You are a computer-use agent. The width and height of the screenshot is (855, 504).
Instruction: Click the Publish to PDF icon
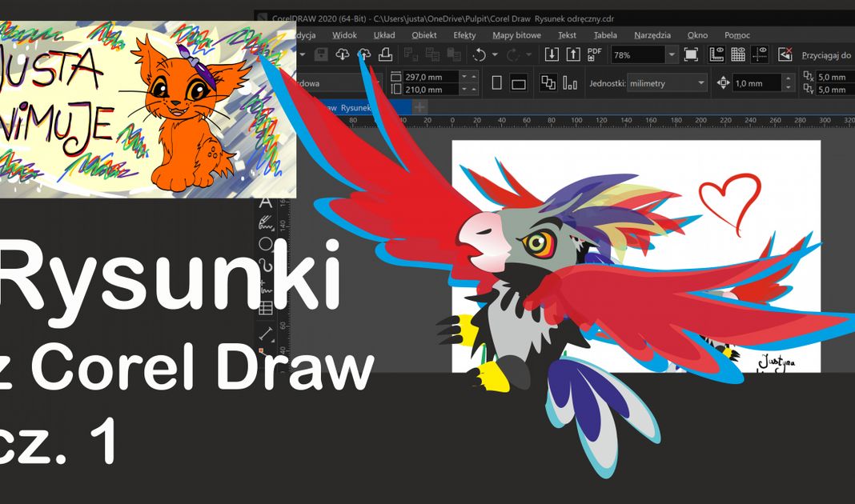point(595,54)
